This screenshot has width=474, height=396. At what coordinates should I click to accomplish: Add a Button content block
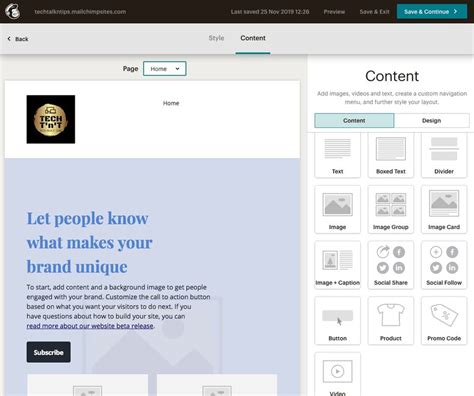tap(337, 321)
